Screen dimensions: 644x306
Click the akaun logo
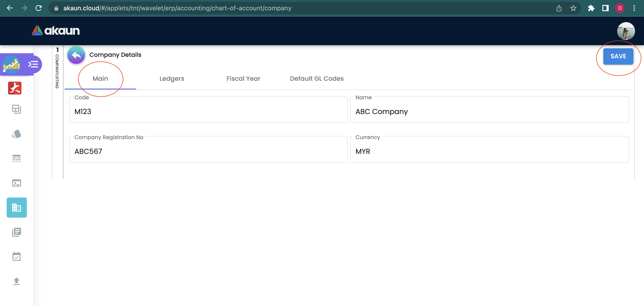pyautogui.click(x=56, y=30)
